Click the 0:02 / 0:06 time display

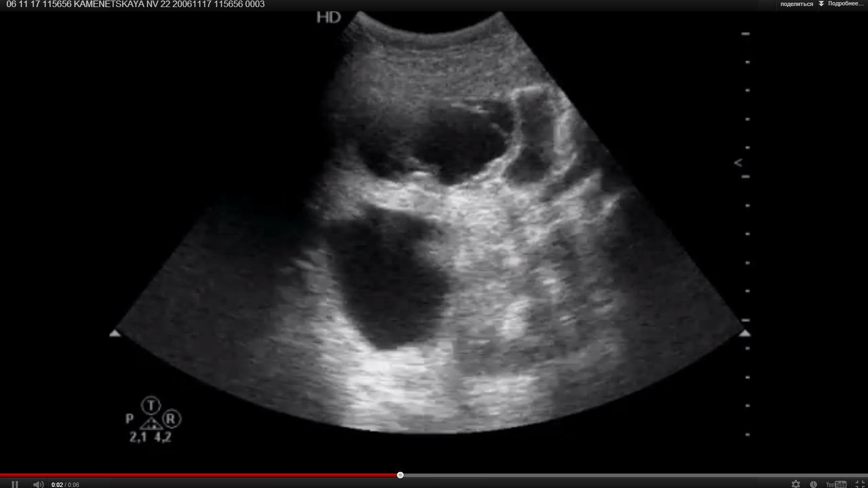[65, 485]
